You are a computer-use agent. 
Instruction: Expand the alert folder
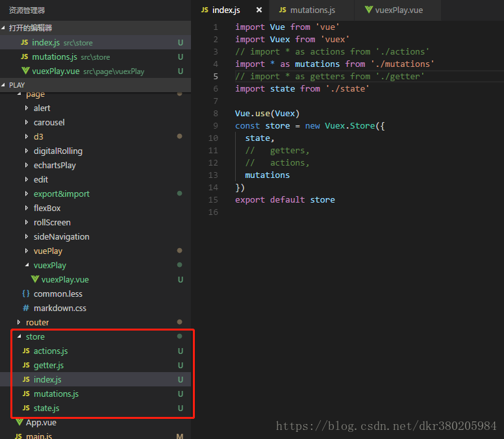(27, 108)
